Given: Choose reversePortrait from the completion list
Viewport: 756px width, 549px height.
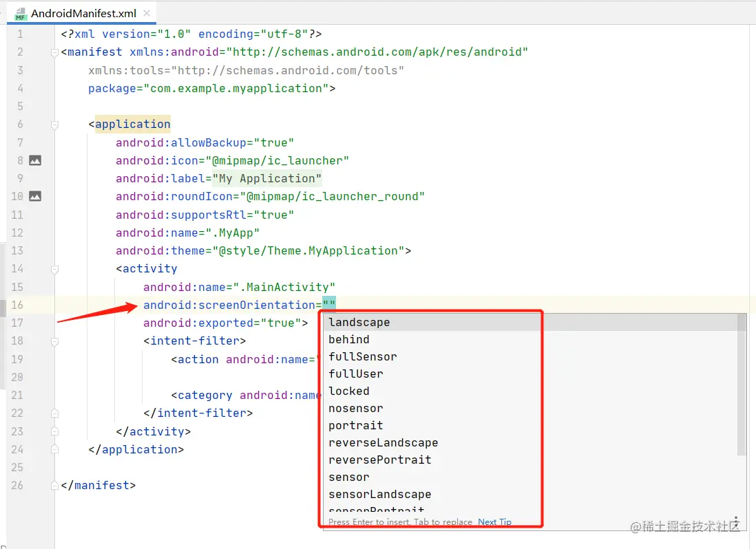Looking at the screenshot, I should (x=530, y=460).
